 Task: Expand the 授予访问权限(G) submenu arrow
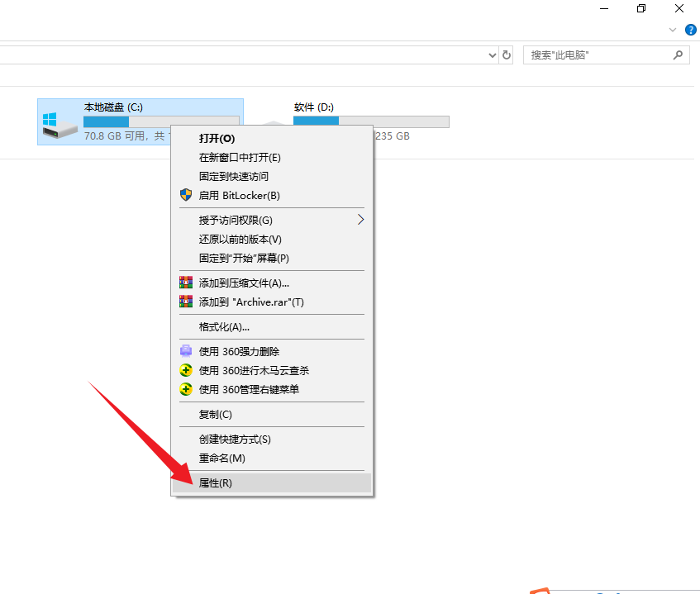[x=360, y=220]
